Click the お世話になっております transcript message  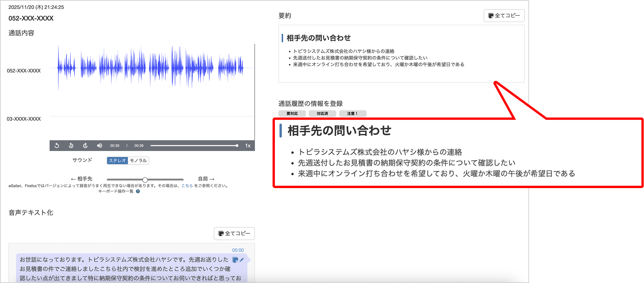tap(131, 268)
